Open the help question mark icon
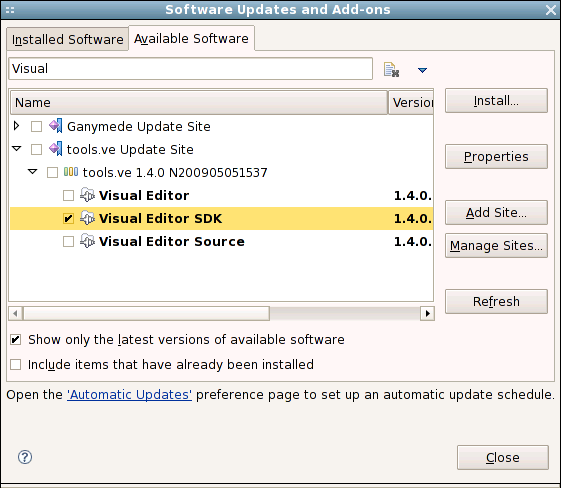This screenshot has height=488, width=561. [25, 457]
